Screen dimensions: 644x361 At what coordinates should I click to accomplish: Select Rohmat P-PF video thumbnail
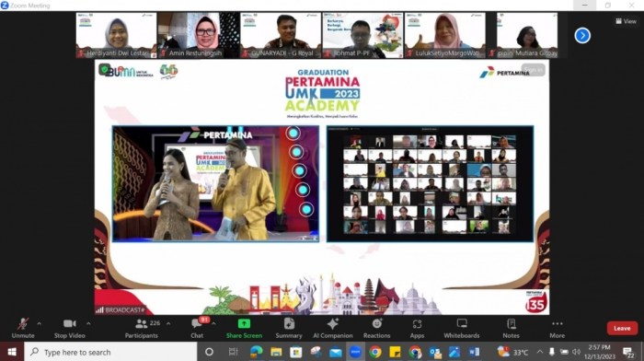pyautogui.click(x=362, y=35)
